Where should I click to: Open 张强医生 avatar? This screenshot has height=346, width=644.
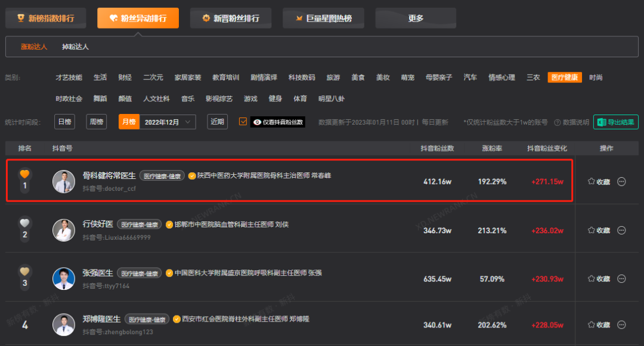click(x=64, y=279)
